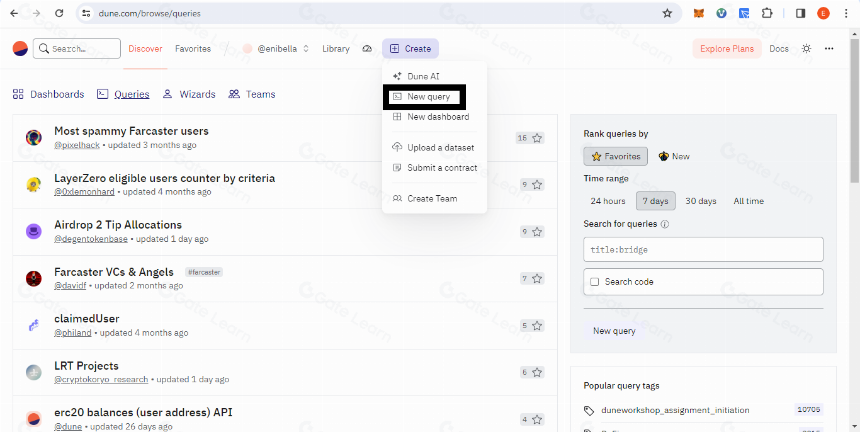Reload the page with refresh icon
The height and width of the screenshot is (432, 860).
[x=59, y=13]
